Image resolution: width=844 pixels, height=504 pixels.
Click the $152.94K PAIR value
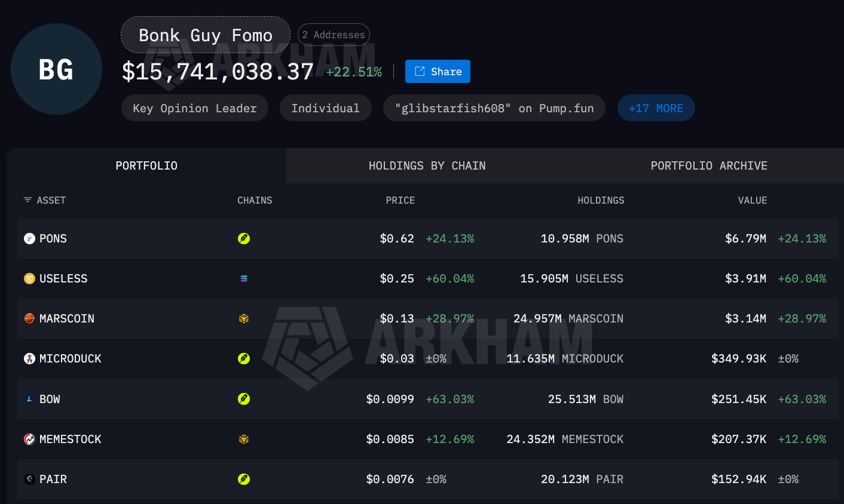[x=739, y=479]
